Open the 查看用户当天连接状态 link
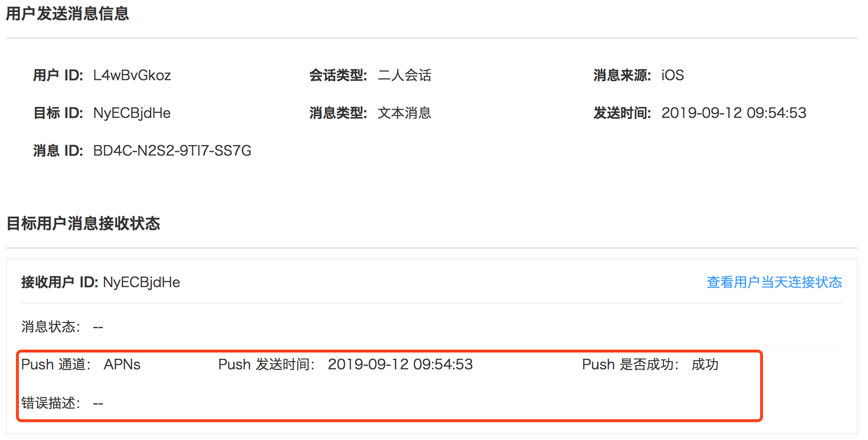Screen dimensions: 868x440 click(x=774, y=282)
